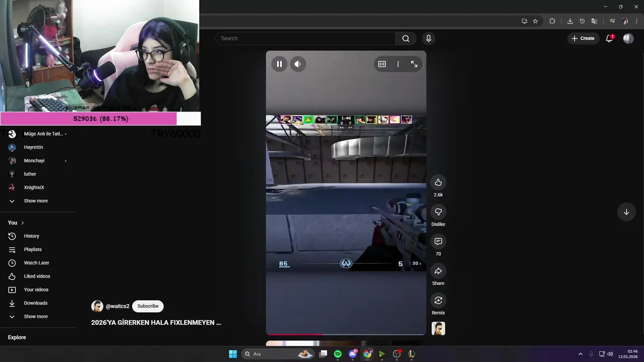Screen dimensions: 644x362
Task: Open the Windows Start menu
Action: point(233,354)
